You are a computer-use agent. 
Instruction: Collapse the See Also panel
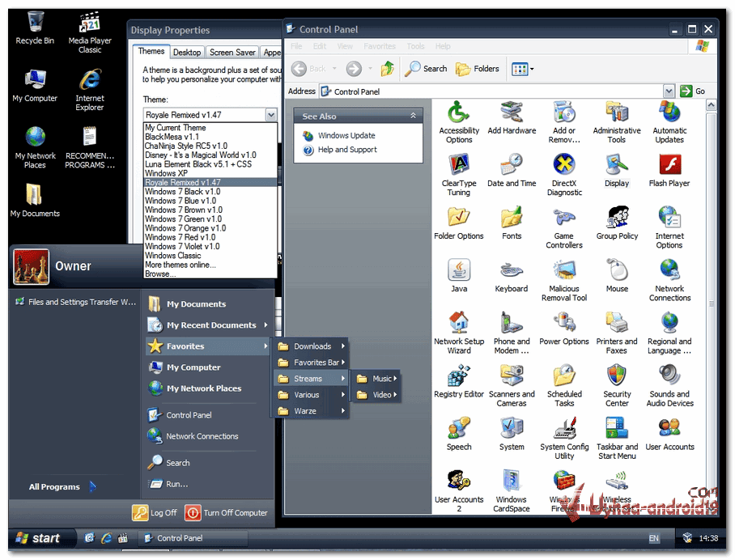pos(413,116)
